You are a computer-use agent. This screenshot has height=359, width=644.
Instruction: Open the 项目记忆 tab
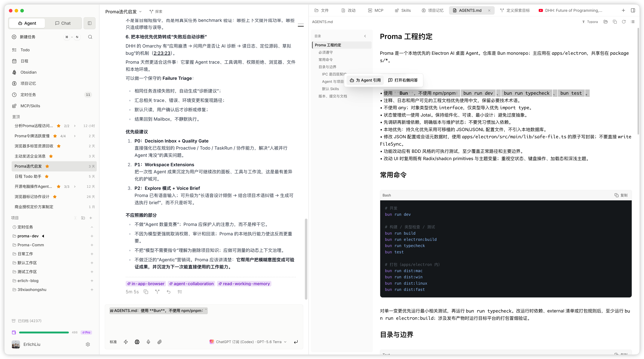[433, 10]
